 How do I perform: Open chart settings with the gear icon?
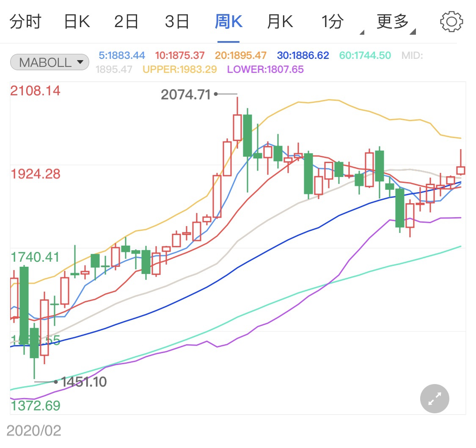pyautogui.click(x=451, y=22)
